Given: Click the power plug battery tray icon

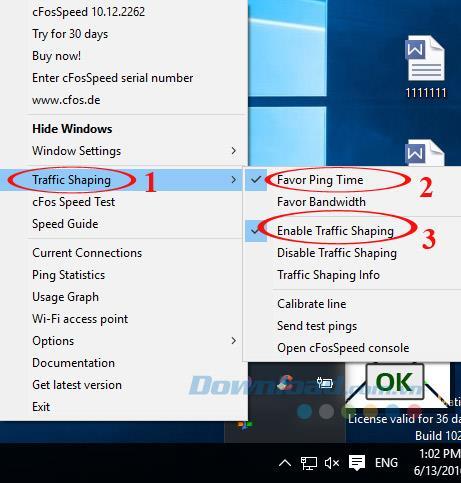Looking at the screenshot, I should [325, 383].
